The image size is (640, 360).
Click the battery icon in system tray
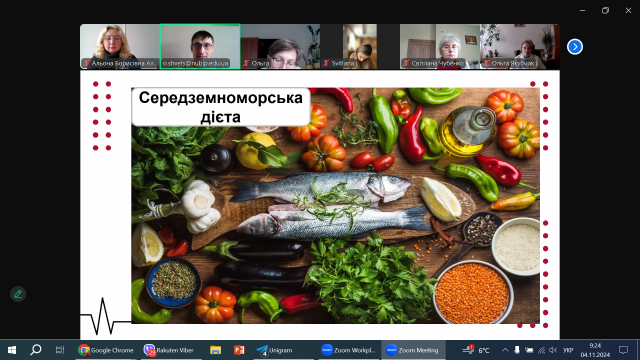(529, 350)
